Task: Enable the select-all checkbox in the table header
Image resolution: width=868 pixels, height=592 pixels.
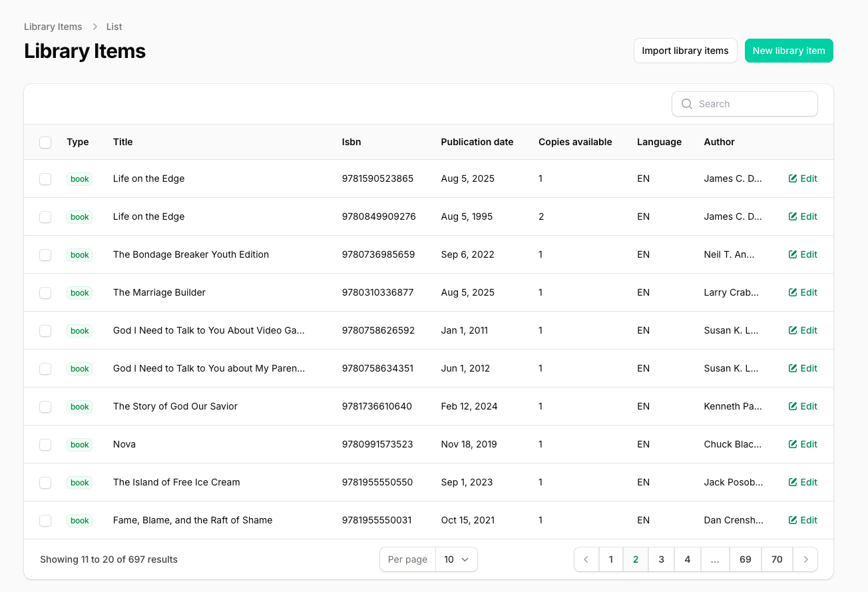Action: (45, 142)
